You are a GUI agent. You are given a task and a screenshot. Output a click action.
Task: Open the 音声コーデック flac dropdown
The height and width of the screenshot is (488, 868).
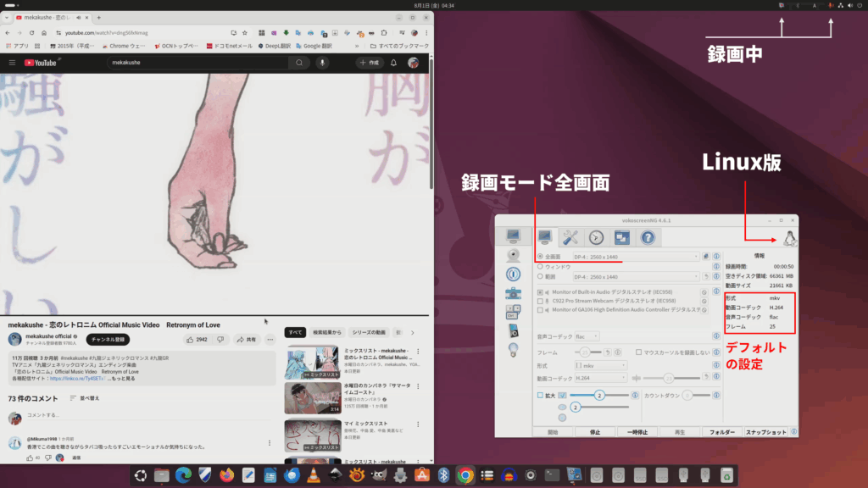(x=586, y=336)
